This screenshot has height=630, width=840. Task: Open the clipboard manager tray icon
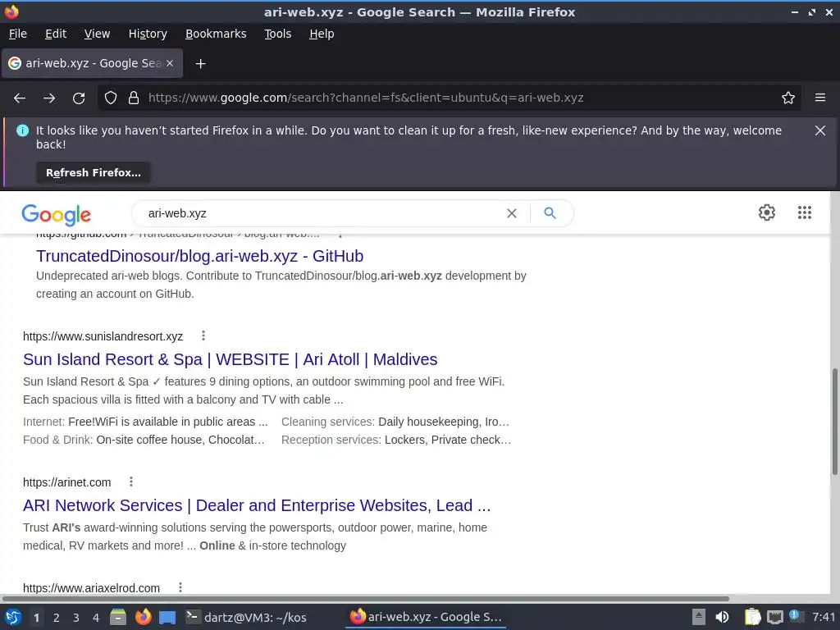[x=752, y=617]
